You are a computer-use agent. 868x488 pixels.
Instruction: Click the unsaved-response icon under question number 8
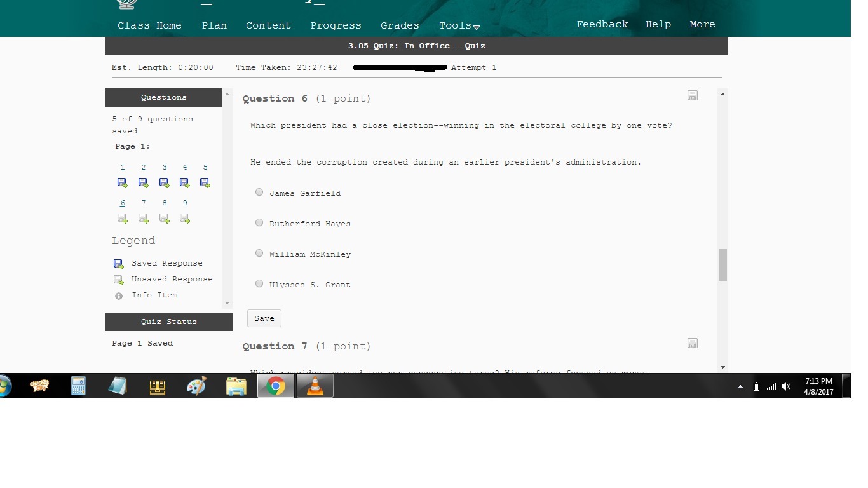click(165, 219)
